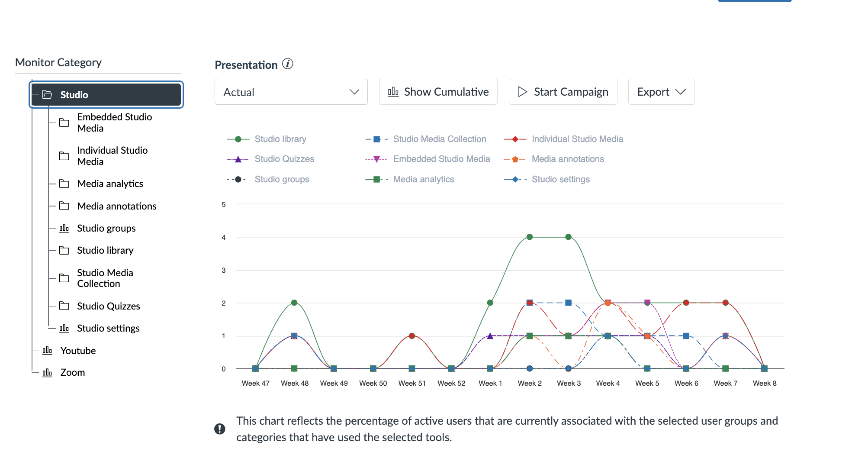
Task: Click the orange Media annotations legend marker
Action: tap(515, 159)
